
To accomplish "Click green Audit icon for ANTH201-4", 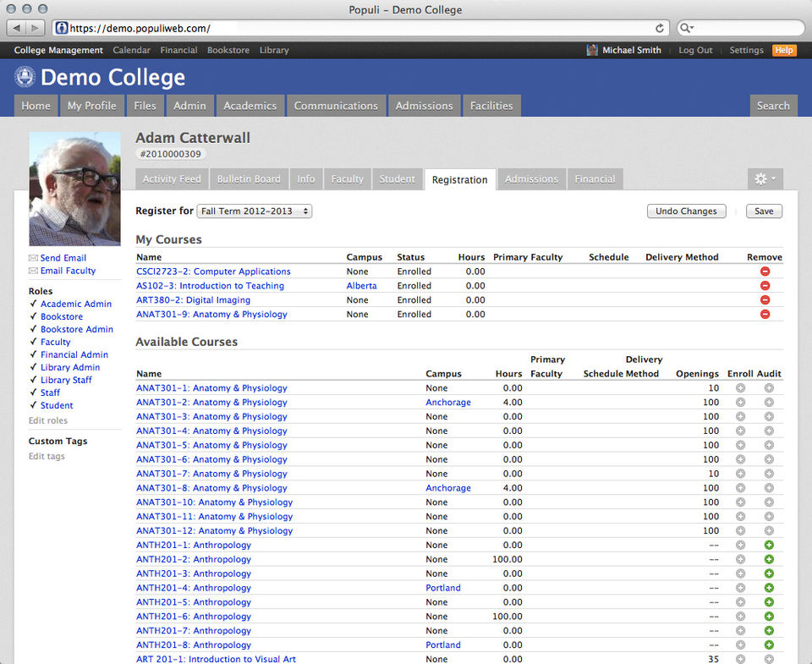I will (x=769, y=588).
